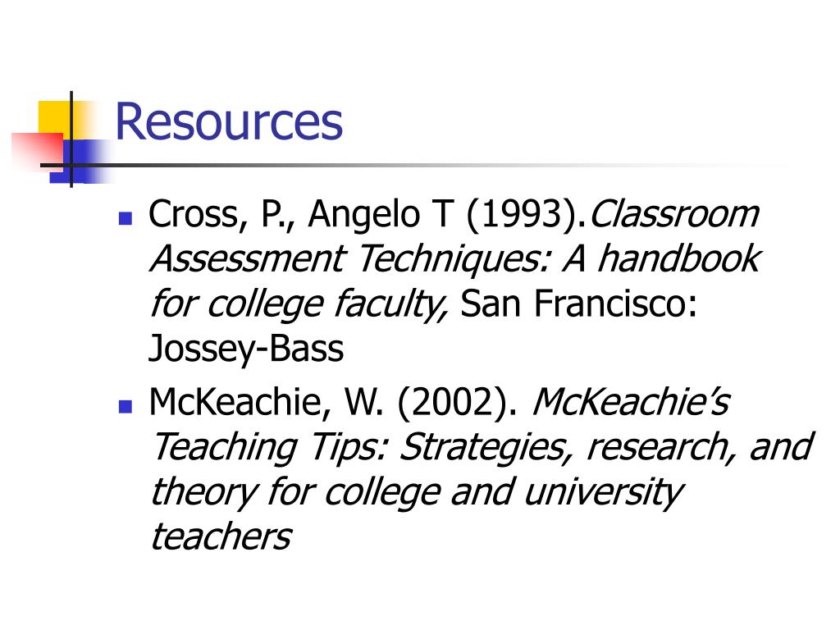Viewport: 840px width, 630px height.
Task: Click the line "theory for college and university"
Action: [417, 493]
